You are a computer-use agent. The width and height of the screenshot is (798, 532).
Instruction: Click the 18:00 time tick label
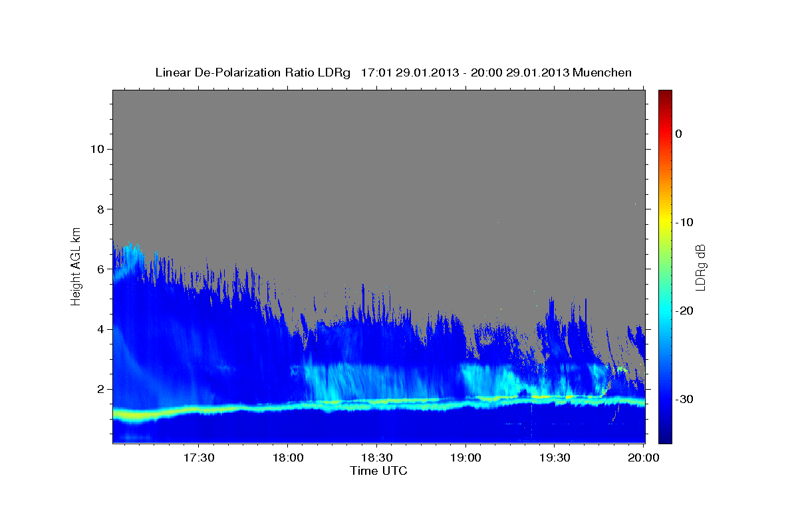288,458
